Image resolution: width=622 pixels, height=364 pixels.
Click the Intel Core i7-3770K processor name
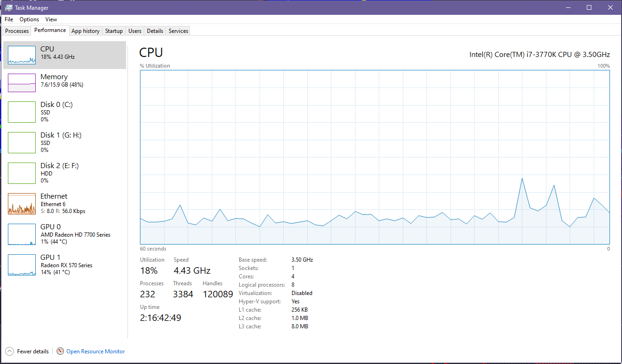click(540, 54)
